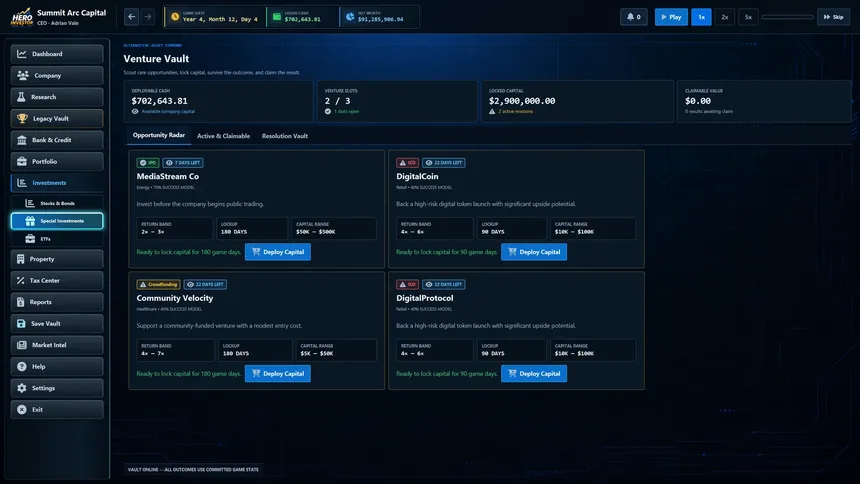Click Community Velocity's 22 Days Left badge
The height and width of the screenshot is (484, 860).
pos(205,284)
